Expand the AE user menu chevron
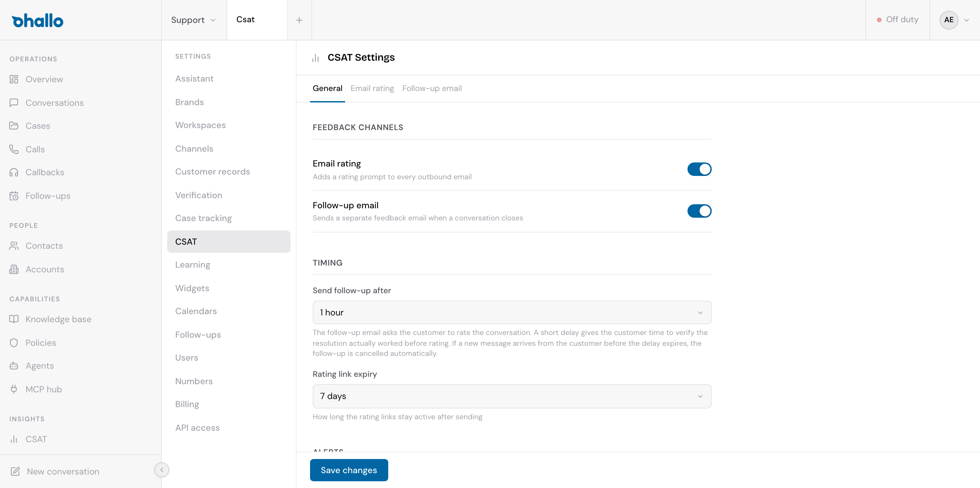The height and width of the screenshot is (488, 980). coord(966,20)
